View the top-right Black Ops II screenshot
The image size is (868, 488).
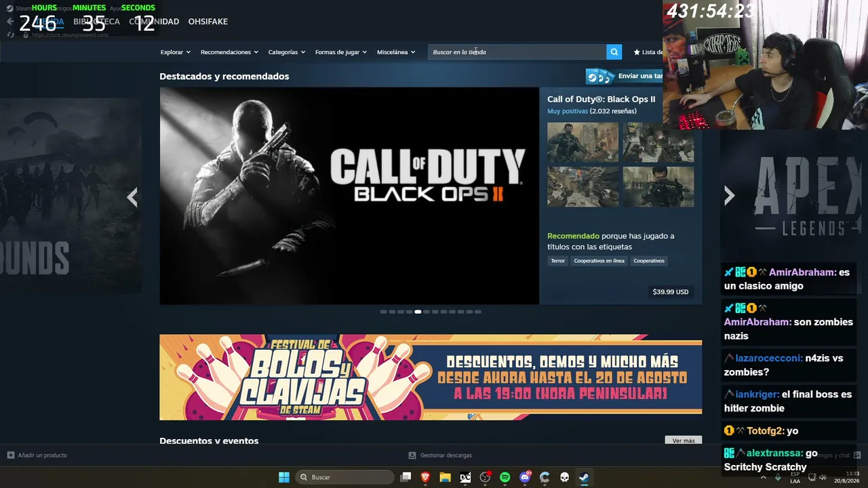click(658, 142)
